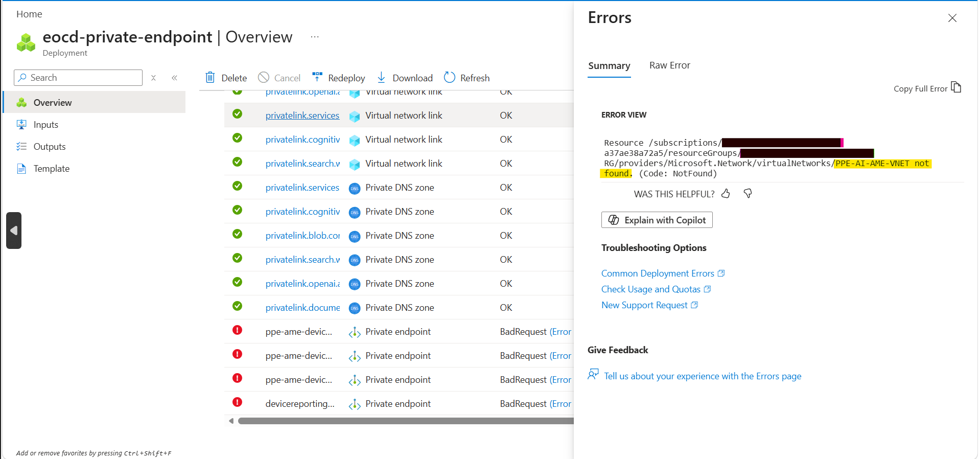Click the red error icon for devicereporting
Image resolution: width=980 pixels, height=459 pixels.
pos(237,402)
